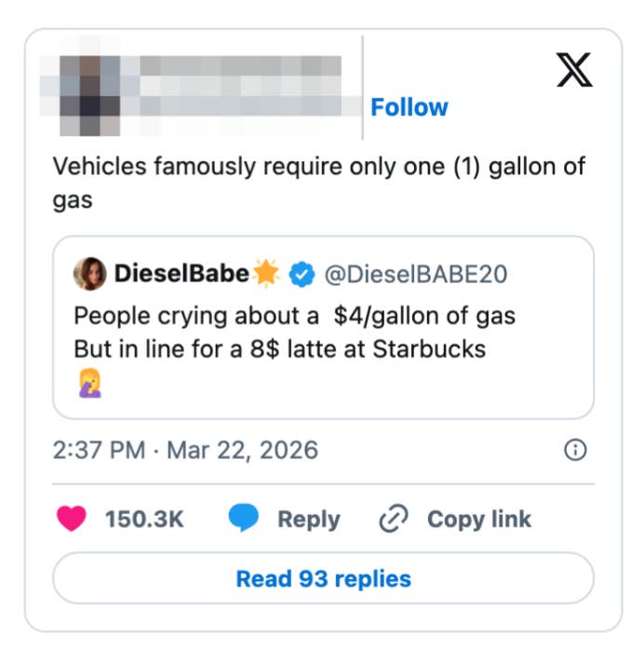Click the DieselBabe display name
Screen dimensions: 644x663
click(181, 274)
